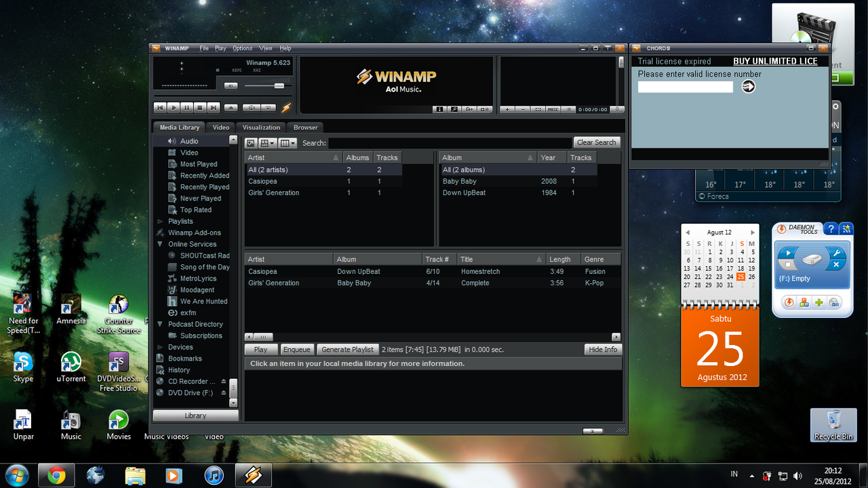Select Audio in the library tree
The image size is (868, 488).
pyautogui.click(x=189, y=141)
